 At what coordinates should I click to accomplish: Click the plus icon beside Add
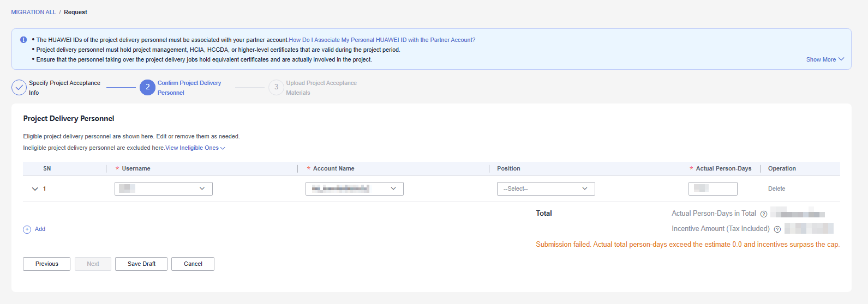(x=27, y=229)
